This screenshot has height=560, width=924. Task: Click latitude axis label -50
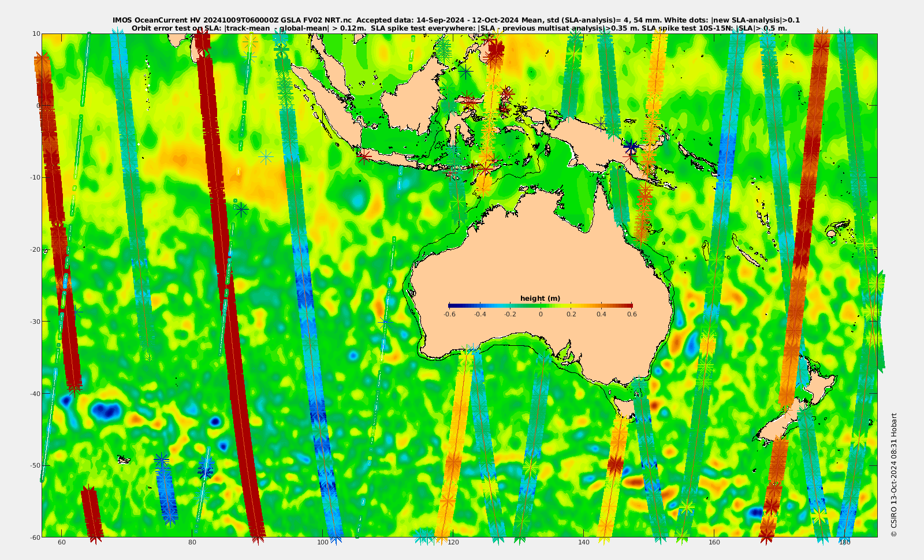35,465
